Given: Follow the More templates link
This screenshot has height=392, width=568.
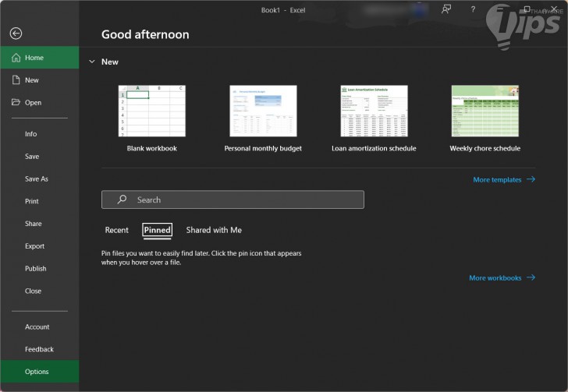Looking at the screenshot, I should point(504,179).
